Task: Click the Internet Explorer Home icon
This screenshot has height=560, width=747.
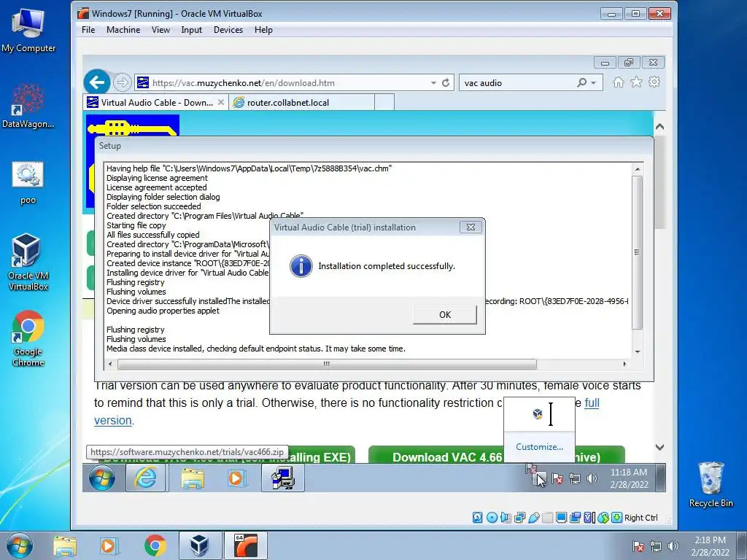Action: coord(619,82)
